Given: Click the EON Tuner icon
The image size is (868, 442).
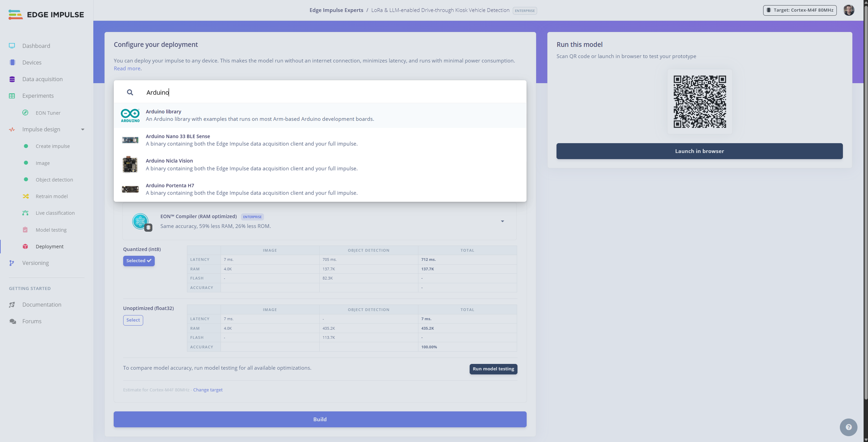Looking at the screenshot, I should [25, 113].
